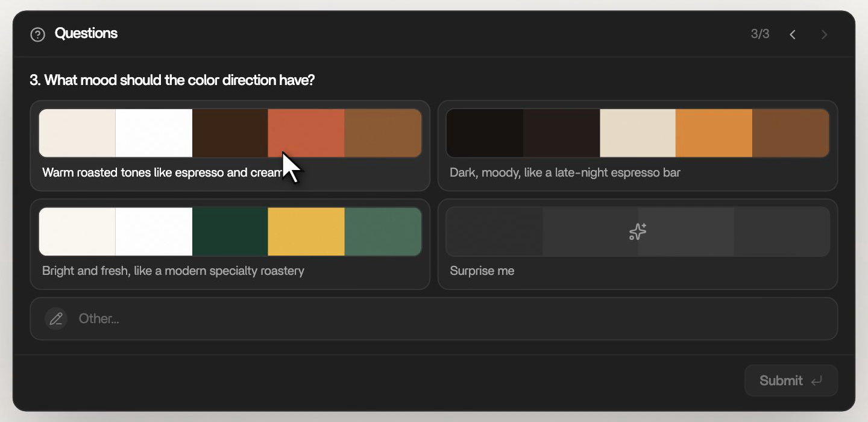Click the return arrow icon on Submit
Viewport: 868px width, 422px height.
point(817,381)
